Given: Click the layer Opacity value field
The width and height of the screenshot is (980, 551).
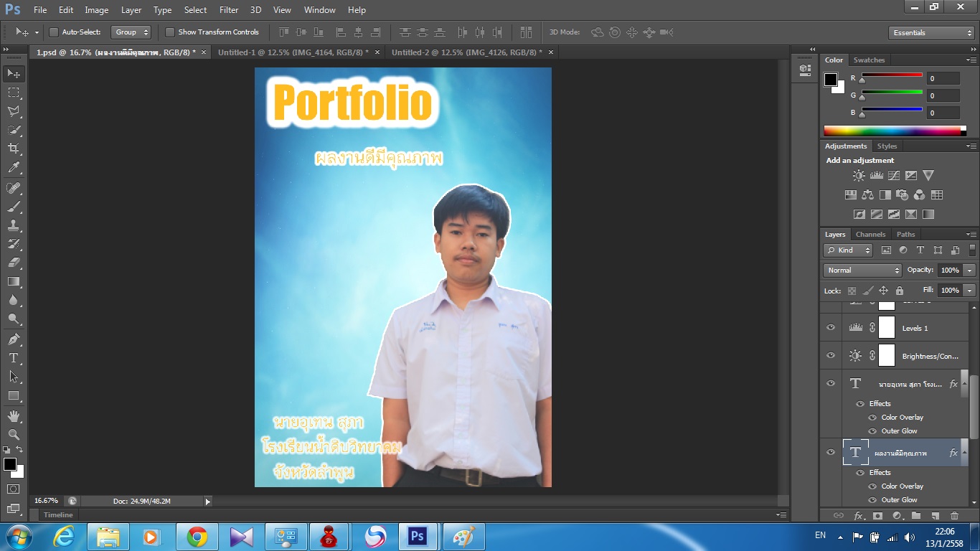Looking at the screenshot, I should click(x=949, y=270).
